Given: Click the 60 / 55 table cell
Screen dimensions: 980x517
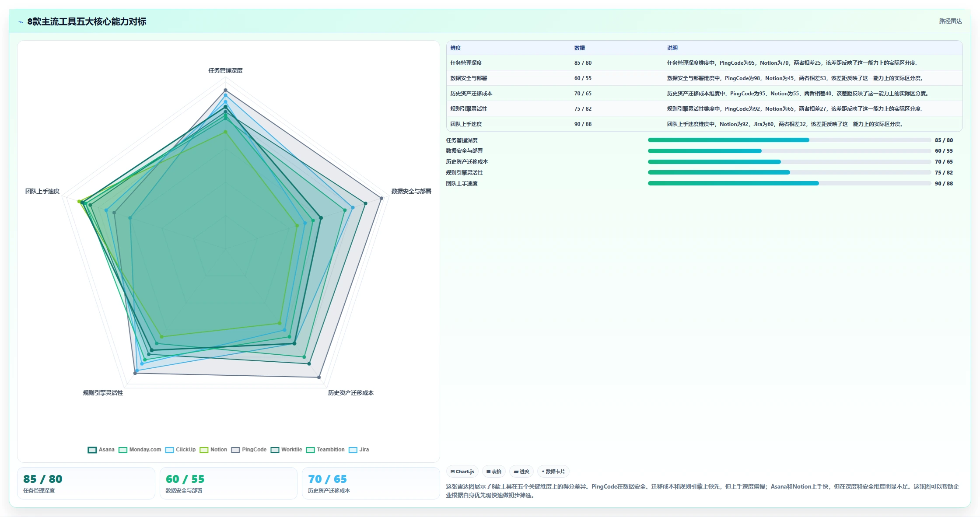Looking at the screenshot, I should pos(583,78).
